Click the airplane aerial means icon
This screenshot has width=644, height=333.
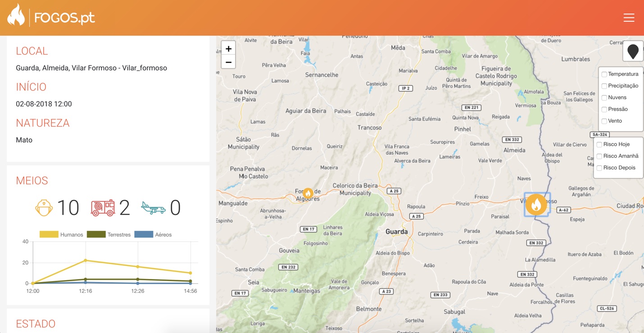pyautogui.click(x=153, y=208)
